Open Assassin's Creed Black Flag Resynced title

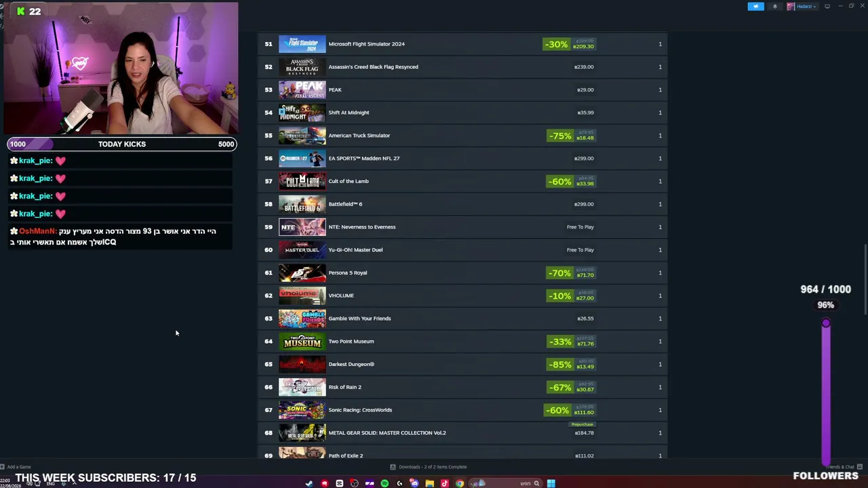tap(373, 67)
